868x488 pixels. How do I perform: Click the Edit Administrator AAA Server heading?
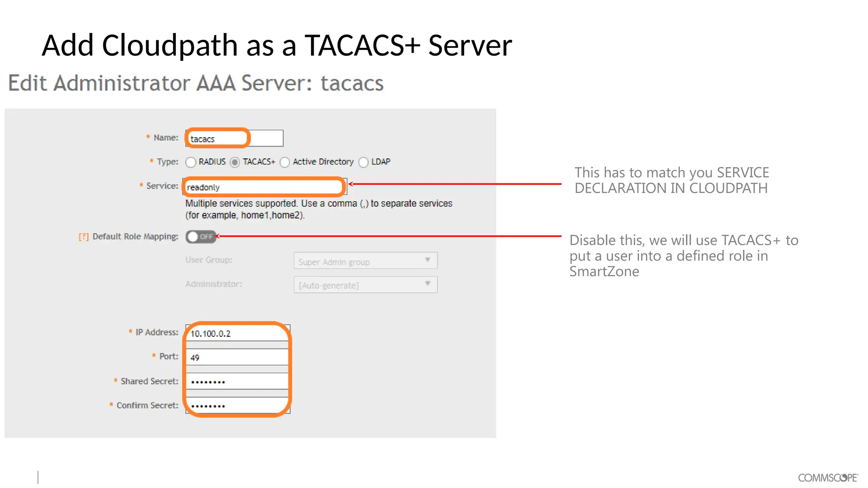pos(196,83)
